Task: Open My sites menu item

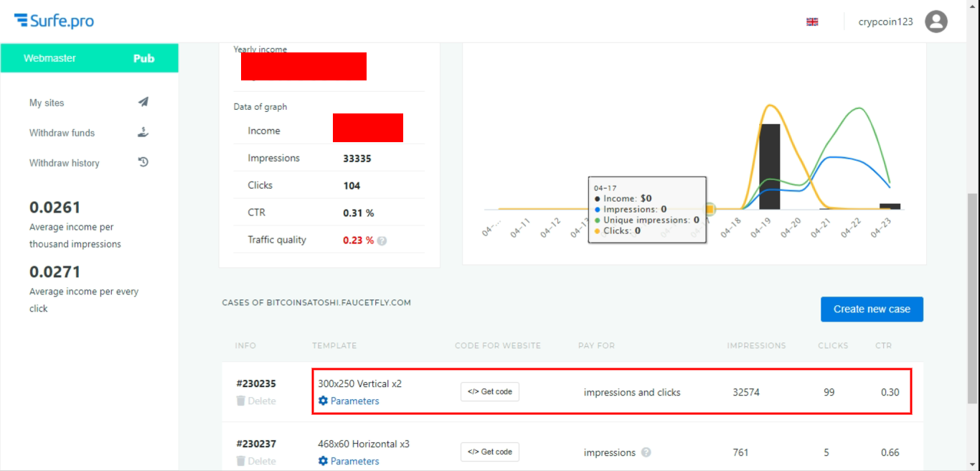Action: pos(47,103)
